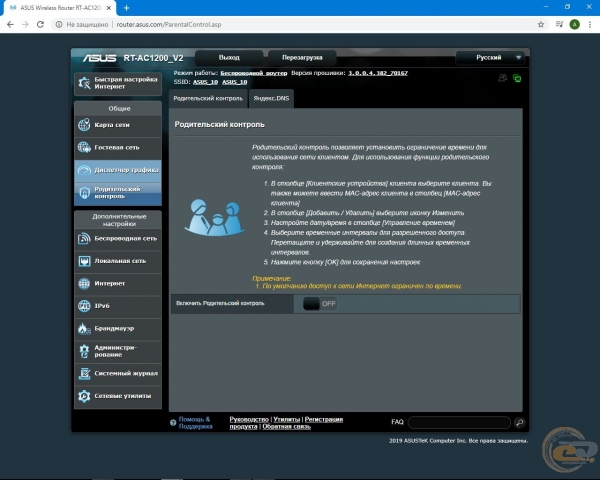This screenshot has height=480, width=600.
Task: Reload the browser page
Action: tap(40, 24)
